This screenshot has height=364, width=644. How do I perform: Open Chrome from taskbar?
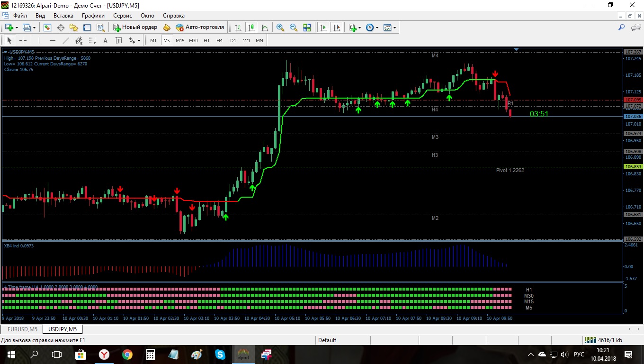[127, 354]
